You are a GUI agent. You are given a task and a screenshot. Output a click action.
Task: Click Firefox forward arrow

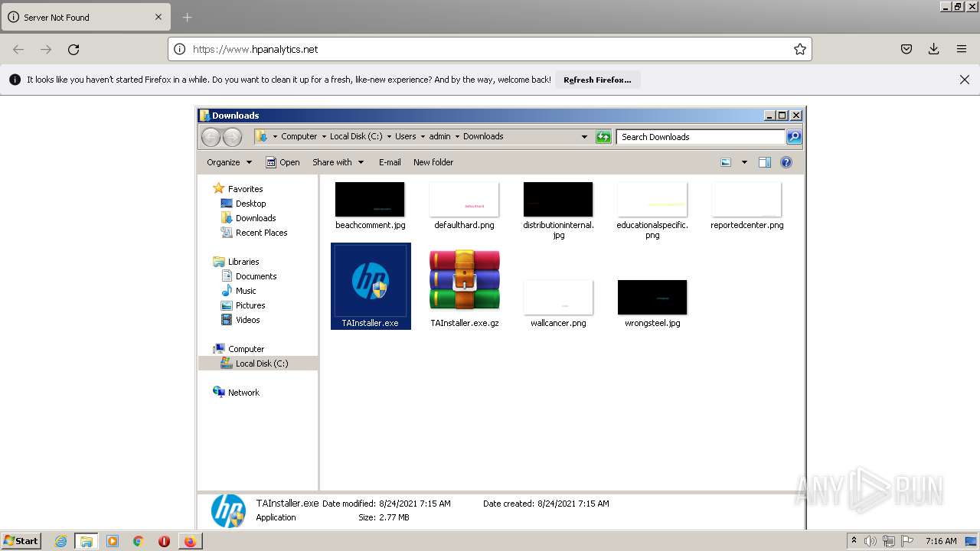[x=46, y=49]
